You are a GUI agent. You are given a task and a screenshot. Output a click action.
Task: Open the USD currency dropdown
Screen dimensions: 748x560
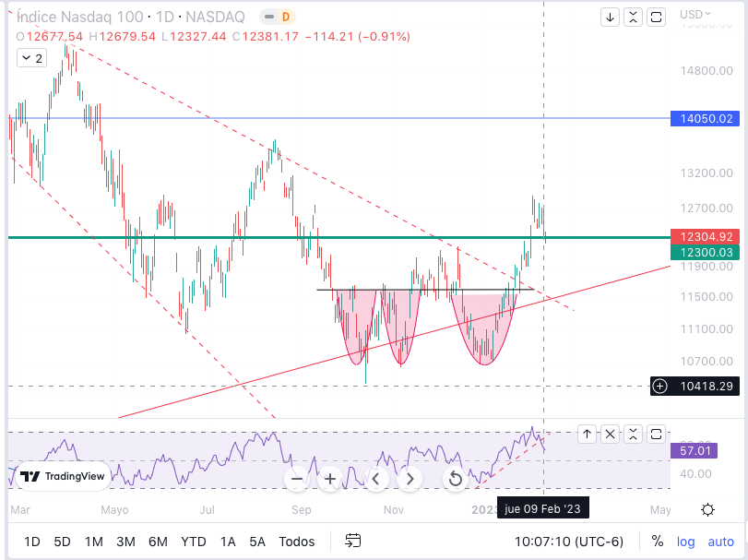tap(695, 14)
